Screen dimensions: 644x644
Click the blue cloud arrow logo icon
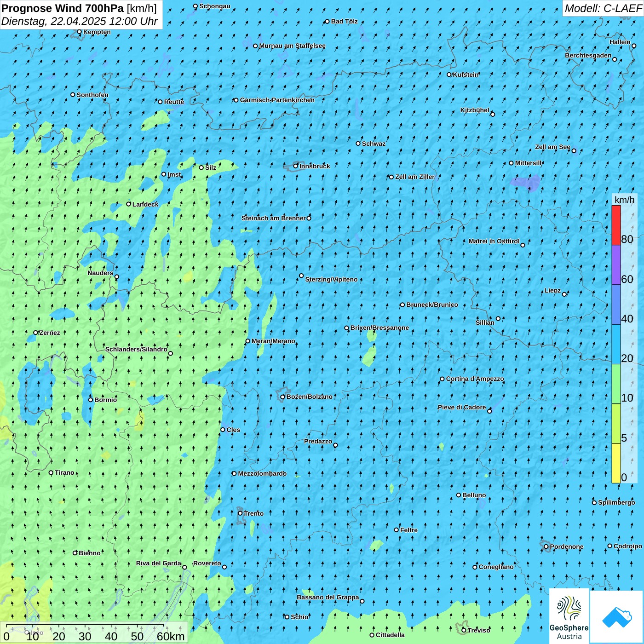click(617, 617)
